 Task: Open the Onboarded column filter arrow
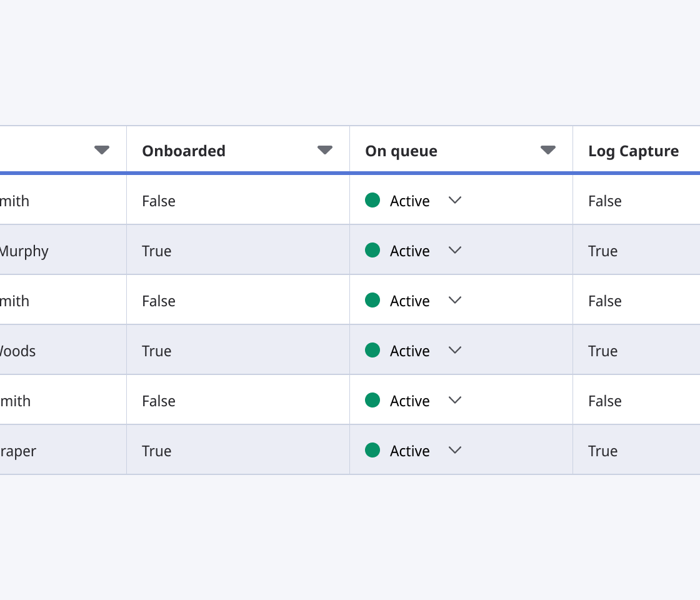324,150
